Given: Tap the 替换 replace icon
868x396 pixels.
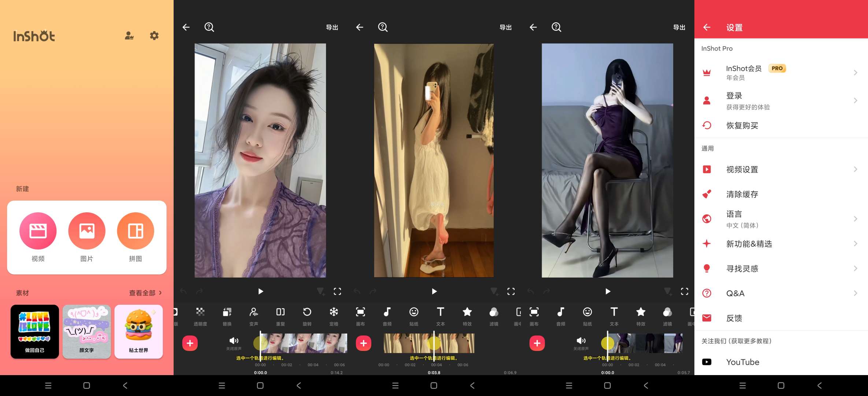Looking at the screenshot, I should click(227, 316).
